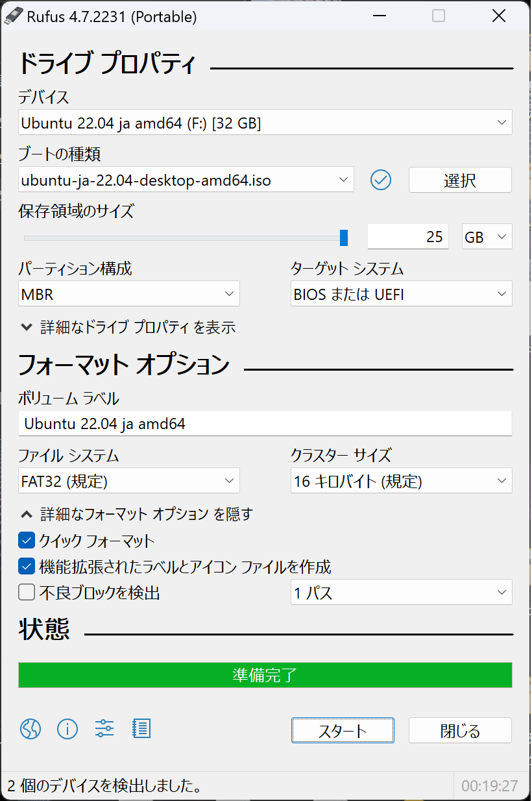Click the checksum checkmark circle icon

pyautogui.click(x=381, y=180)
